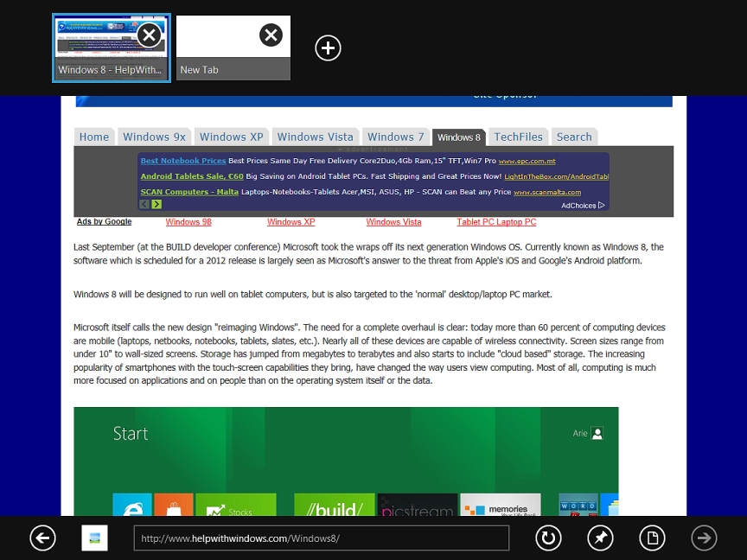Image resolution: width=747 pixels, height=560 pixels.
Task: Open the Best Notebook Prices ad link
Action: point(183,161)
